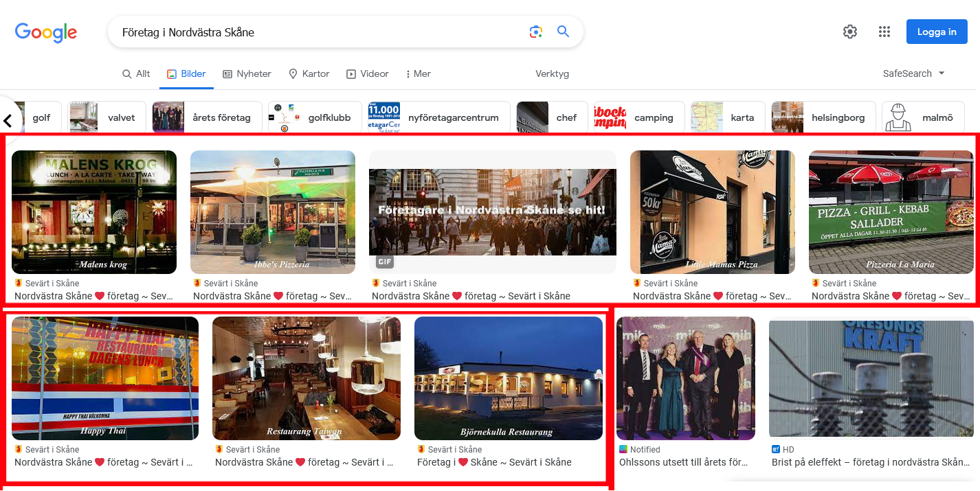The image size is (980, 491).
Task: Expand the SafeSearch dropdown
Action: pos(914,73)
